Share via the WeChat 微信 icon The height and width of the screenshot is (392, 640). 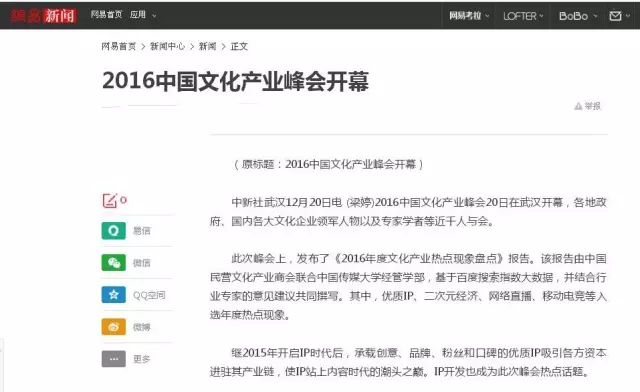point(113,263)
